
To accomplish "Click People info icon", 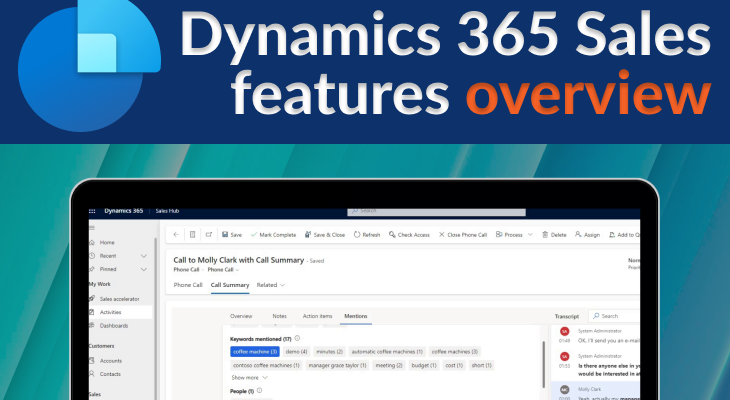I will coord(259,391).
